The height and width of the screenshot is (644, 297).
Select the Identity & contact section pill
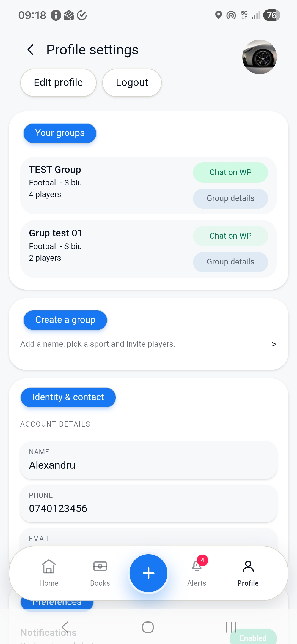[68, 397]
